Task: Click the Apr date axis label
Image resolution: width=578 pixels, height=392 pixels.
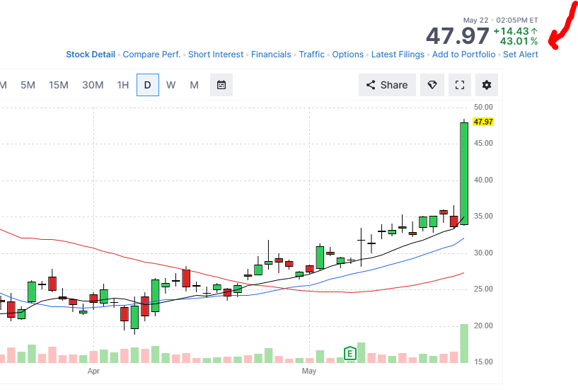Action: 93,371
